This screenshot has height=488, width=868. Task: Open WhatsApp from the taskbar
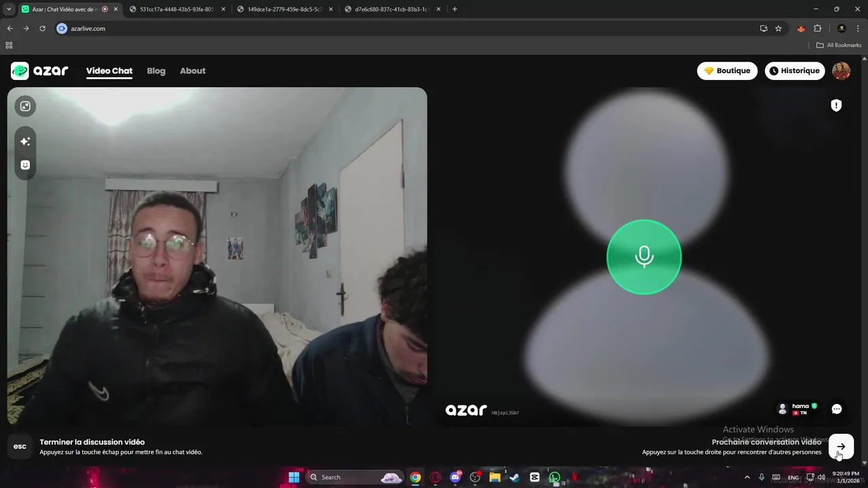click(555, 477)
